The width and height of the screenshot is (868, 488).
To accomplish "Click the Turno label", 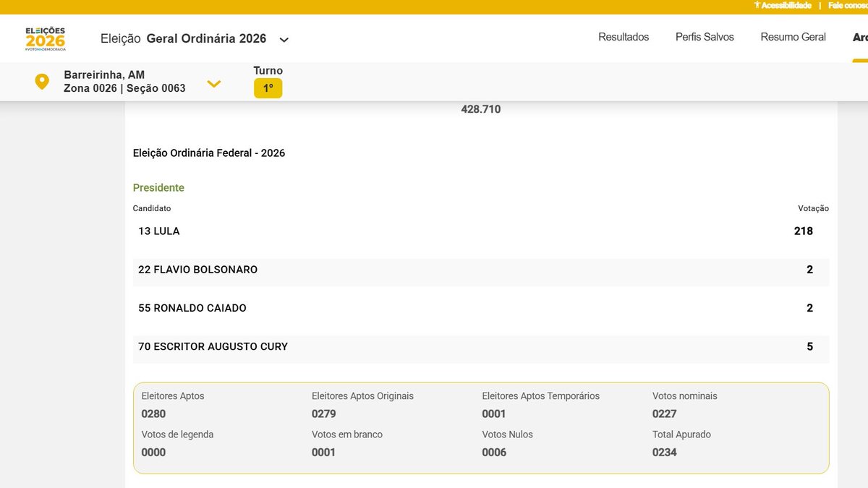I will pyautogui.click(x=268, y=71).
